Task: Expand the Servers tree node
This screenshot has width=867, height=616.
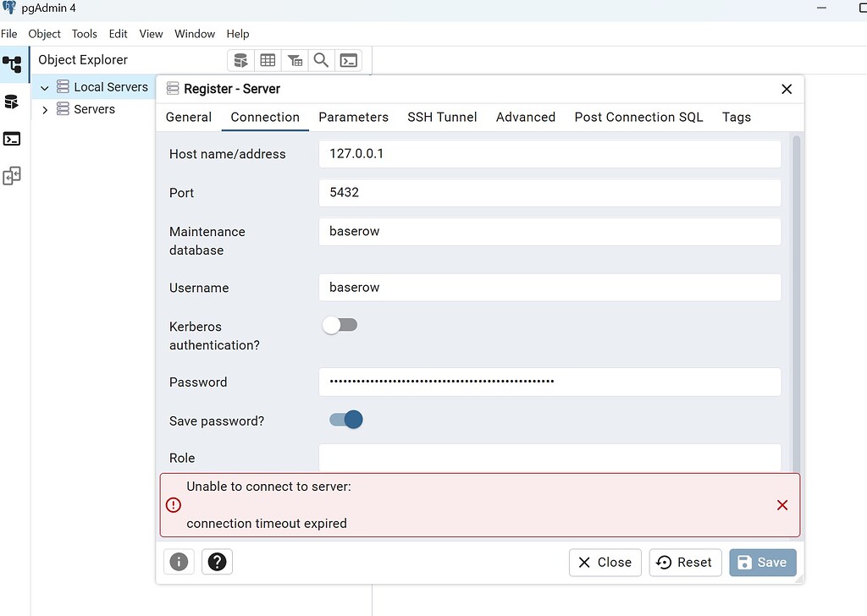Action: pyautogui.click(x=45, y=109)
